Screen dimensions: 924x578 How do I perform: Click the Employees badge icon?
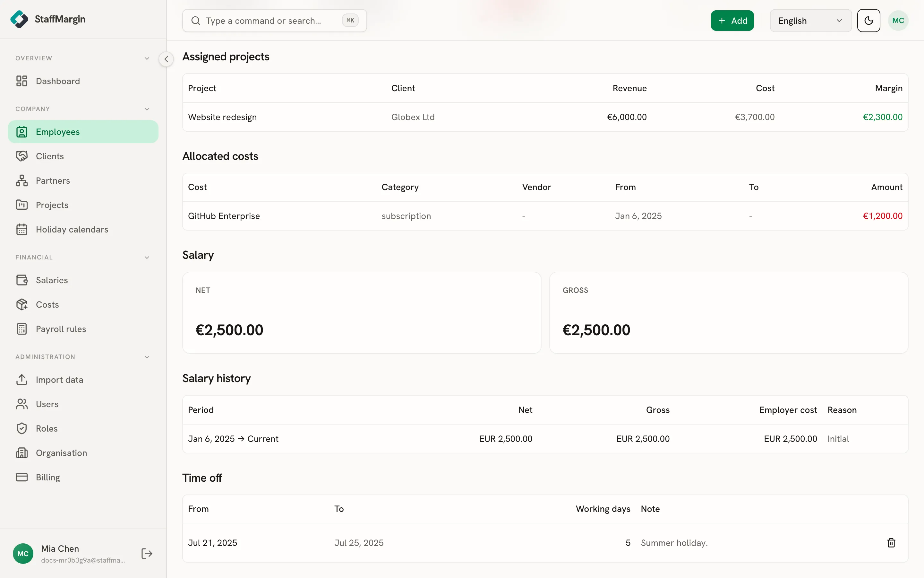(x=22, y=132)
